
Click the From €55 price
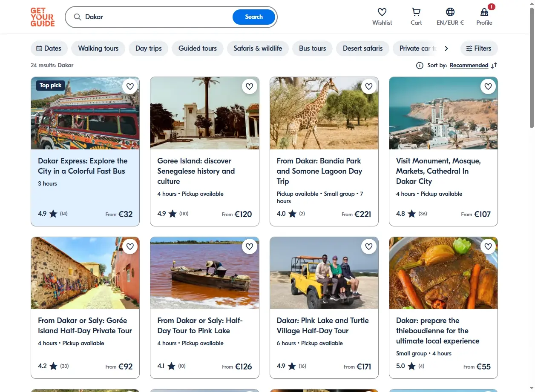point(477,366)
